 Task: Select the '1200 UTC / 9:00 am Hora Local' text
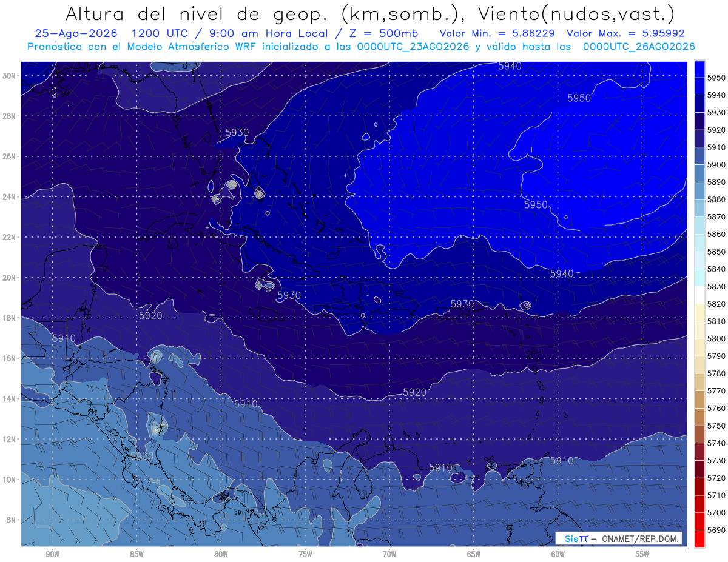pos(229,33)
